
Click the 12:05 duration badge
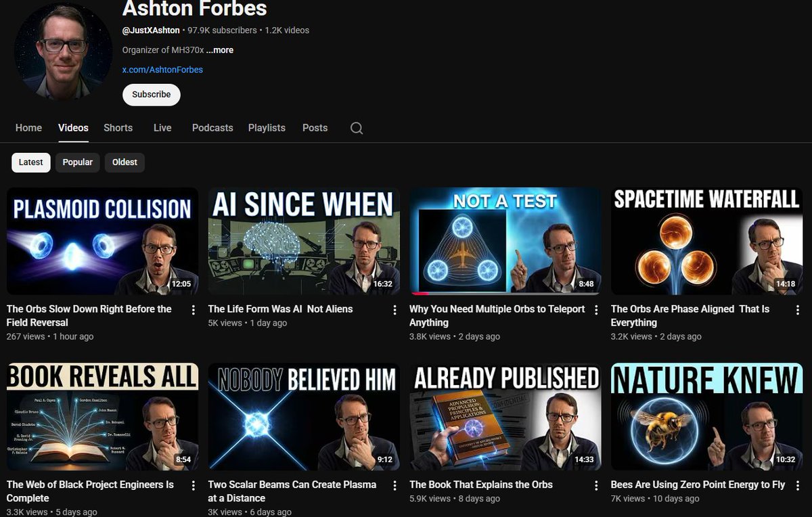(x=181, y=284)
